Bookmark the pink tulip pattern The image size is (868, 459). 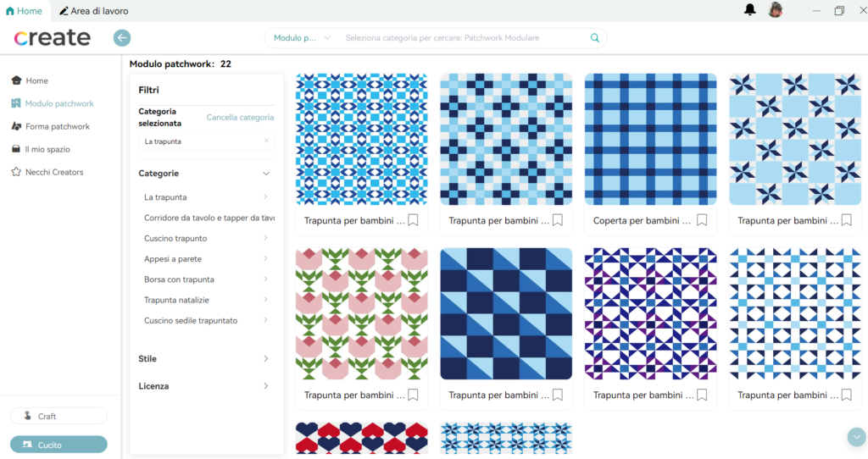(414, 395)
